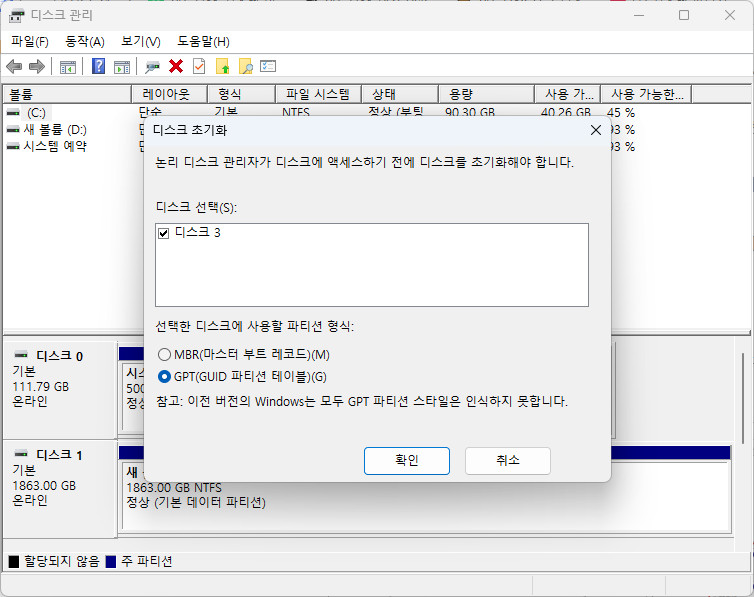This screenshot has width=754, height=597.
Task: Click the checkmark properties toolbar icon
Action: point(199,66)
